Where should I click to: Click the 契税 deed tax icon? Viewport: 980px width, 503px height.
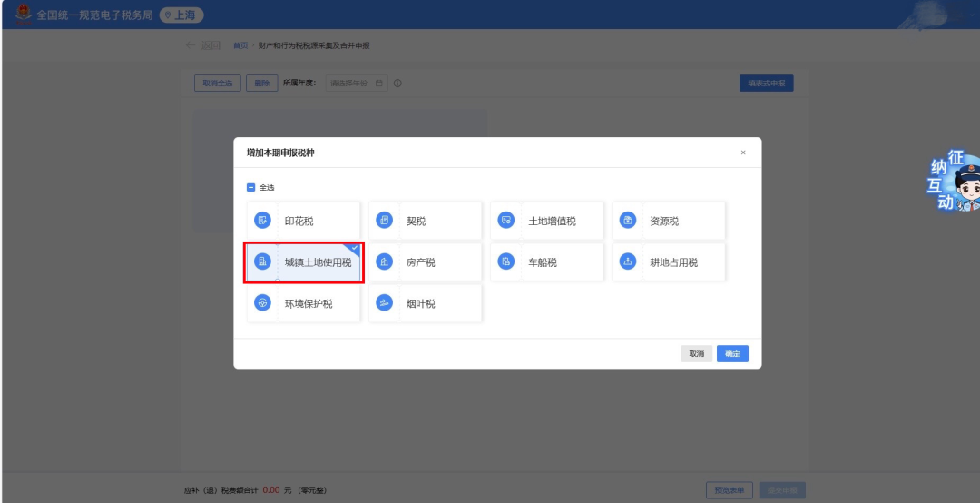pos(385,221)
